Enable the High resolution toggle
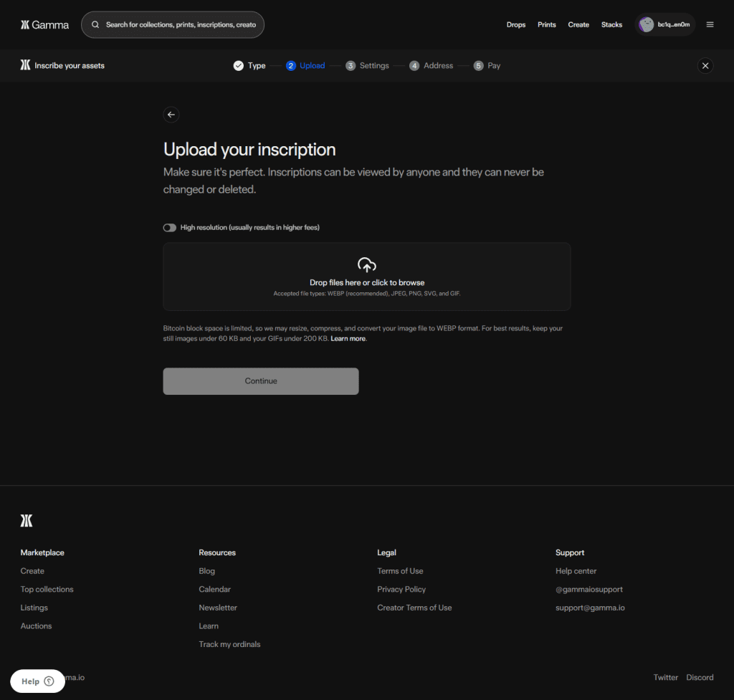This screenshot has height=700, width=734. (170, 228)
